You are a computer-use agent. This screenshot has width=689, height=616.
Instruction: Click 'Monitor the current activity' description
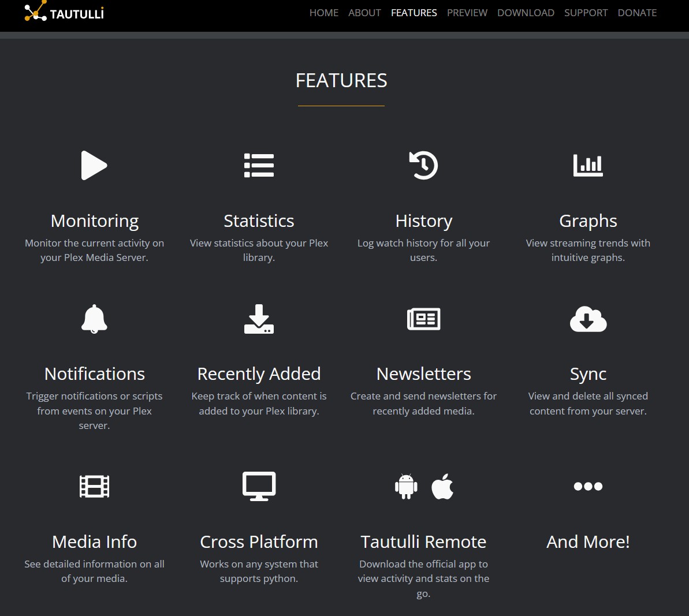pos(94,250)
